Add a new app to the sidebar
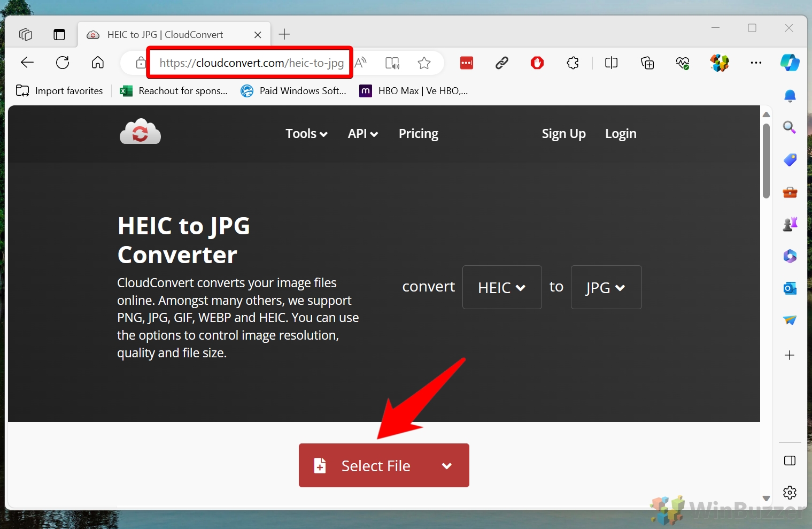812x529 pixels. [790, 355]
